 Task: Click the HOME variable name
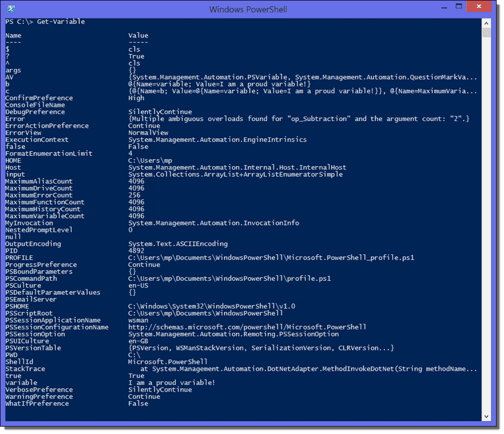point(13,160)
